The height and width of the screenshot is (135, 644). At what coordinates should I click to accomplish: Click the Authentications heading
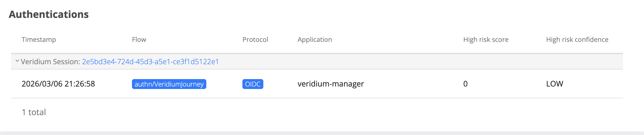tap(49, 14)
